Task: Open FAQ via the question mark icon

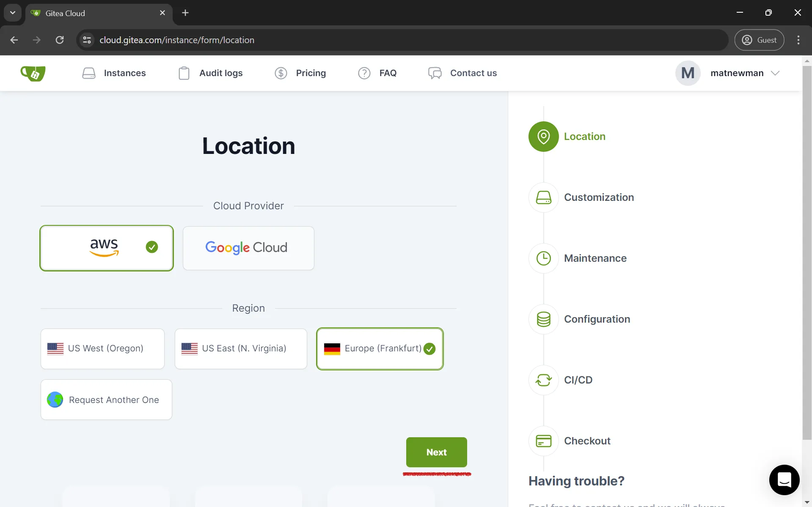Action: [x=364, y=73]
